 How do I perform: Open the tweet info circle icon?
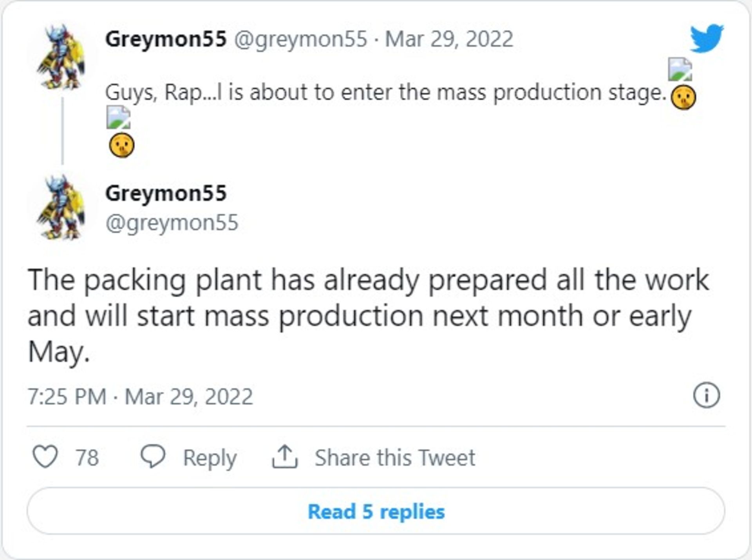click(706, 396)
